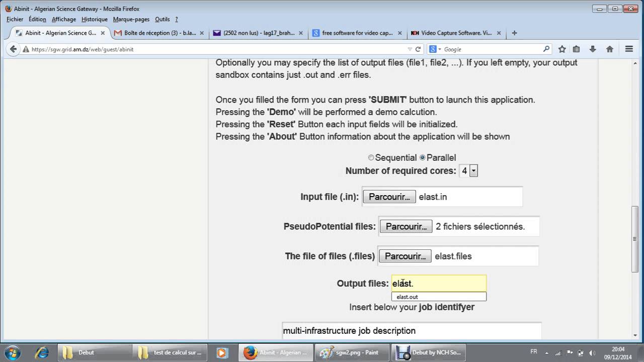This screenshot has width=644, height=362.
Task: Click Parcourir for PseudoPotential files
Action: (x=407, y=226)
